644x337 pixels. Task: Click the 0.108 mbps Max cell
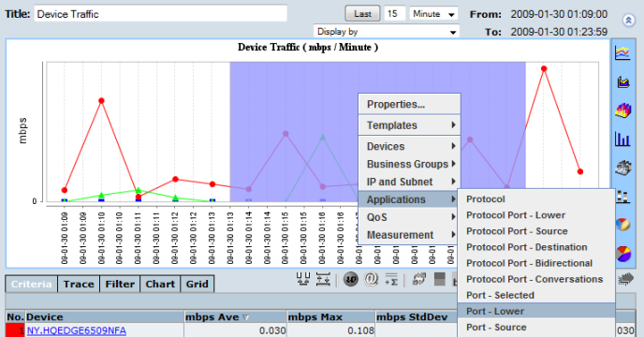point(330,330)
